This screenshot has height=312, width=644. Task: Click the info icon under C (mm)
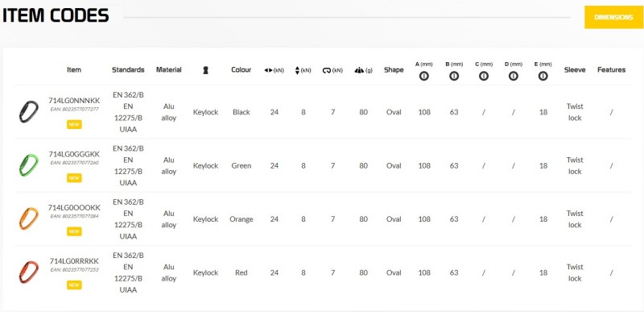(484, 76)
